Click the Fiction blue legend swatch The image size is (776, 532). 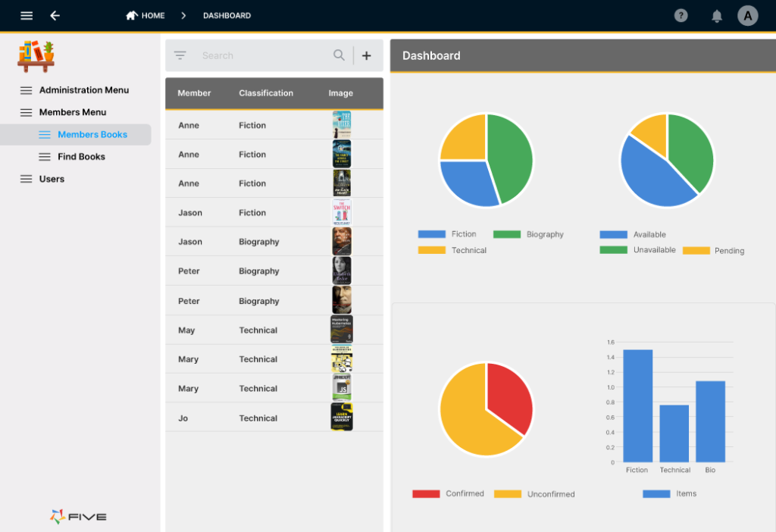click(431, 234)
